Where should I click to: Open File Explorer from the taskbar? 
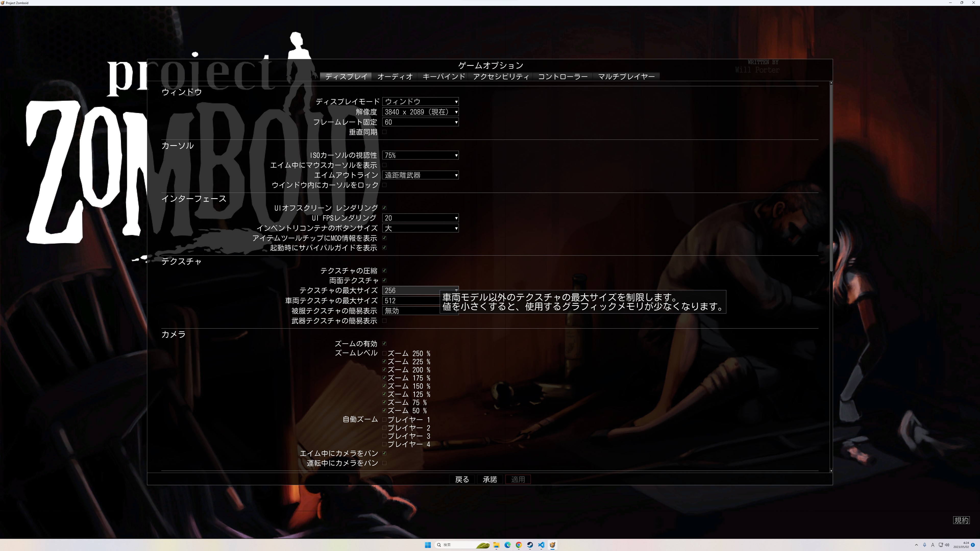click(496, 545)
